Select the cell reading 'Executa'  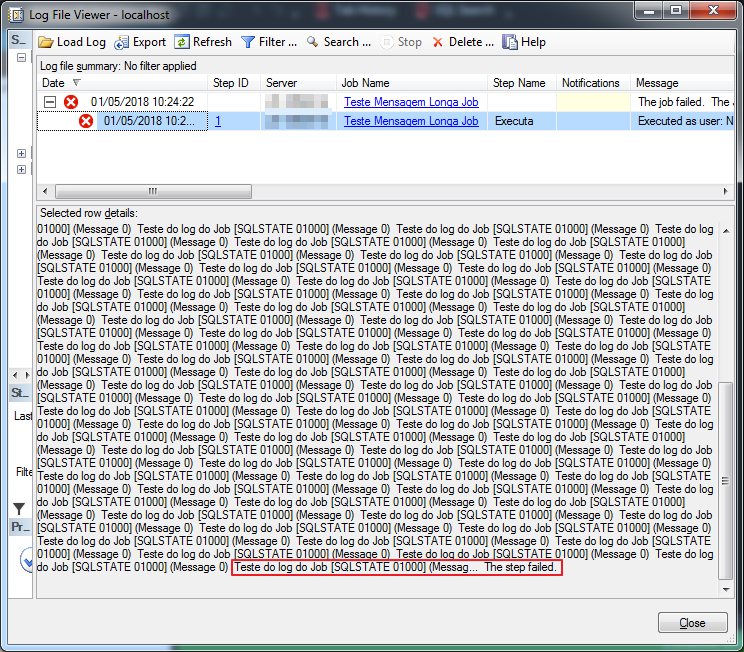(522, 121)
